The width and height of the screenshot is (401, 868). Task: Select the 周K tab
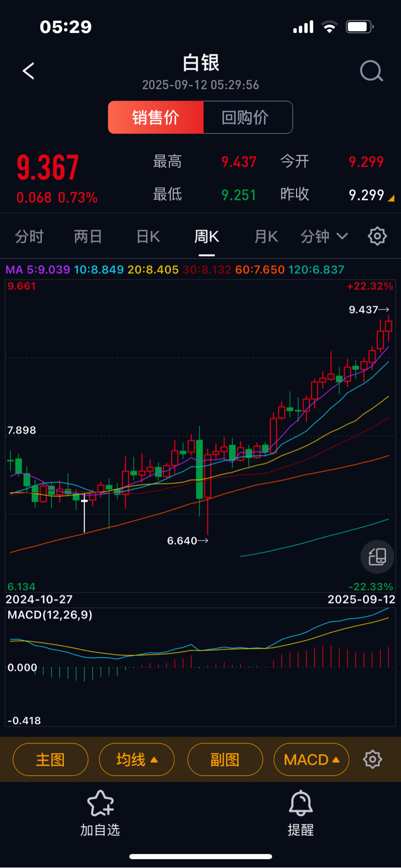coord(207,236)
